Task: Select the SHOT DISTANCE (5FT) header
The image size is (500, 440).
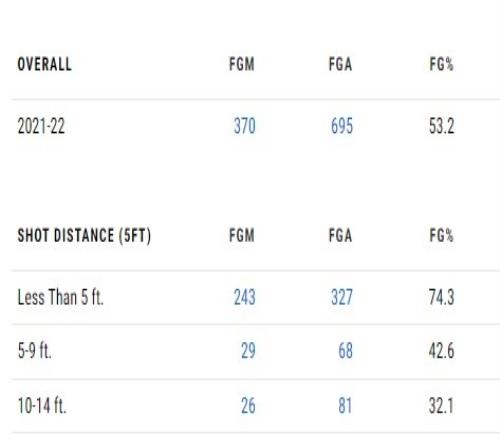Action: click(84, 235)
